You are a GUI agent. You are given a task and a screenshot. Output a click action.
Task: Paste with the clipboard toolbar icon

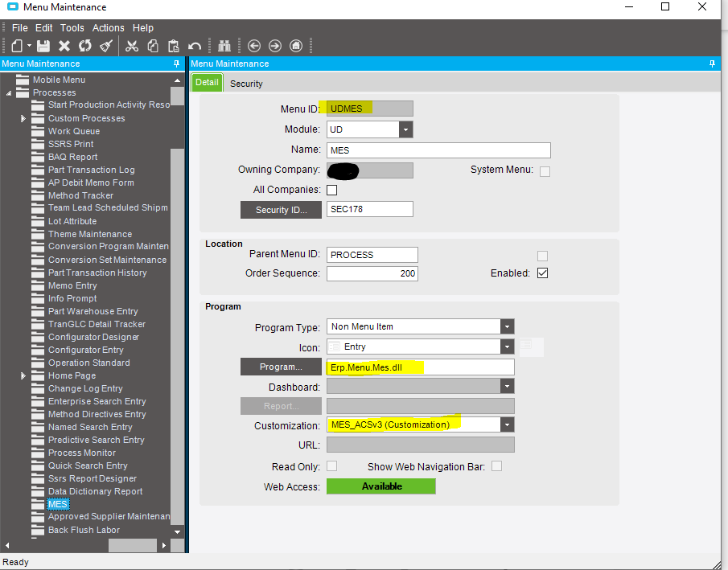(174, 46)
